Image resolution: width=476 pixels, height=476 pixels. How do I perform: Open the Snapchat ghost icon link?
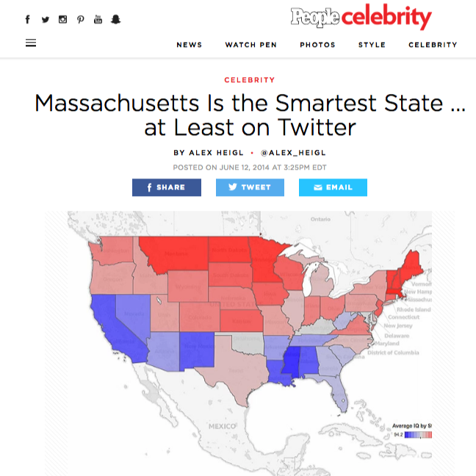(x=115, y=19)
